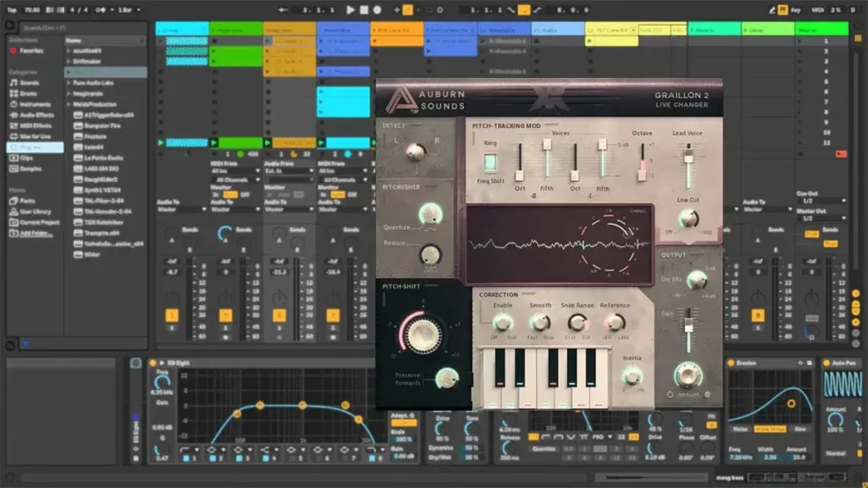Toggle MIDI mapping mode top right
The width and height of the screenshot is (868, 488).
(x=819, y=10)
